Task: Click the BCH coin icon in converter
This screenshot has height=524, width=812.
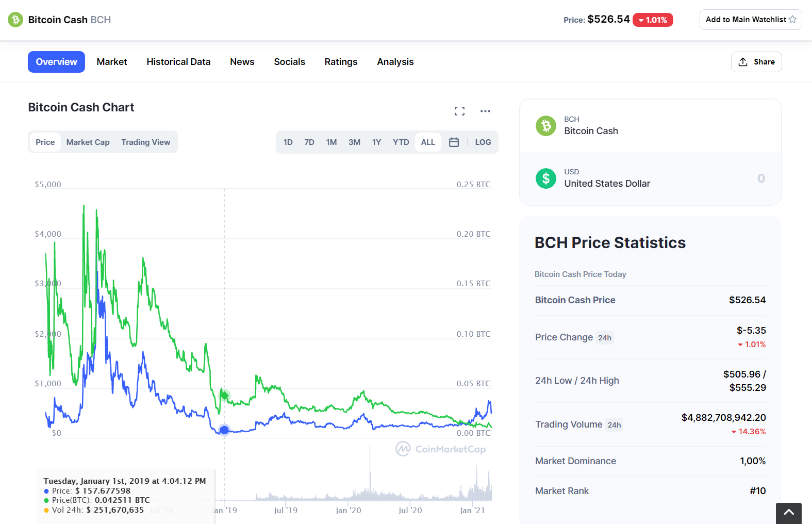Action: coord(546,126)
